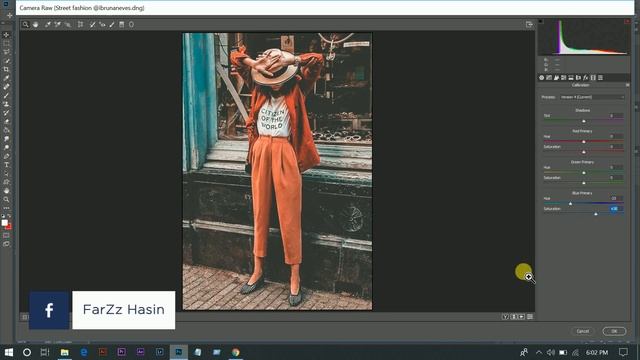Open the Windows Start menu
Image resolution: width=640 pixels, height=360 pixels.
pos(9,352)
